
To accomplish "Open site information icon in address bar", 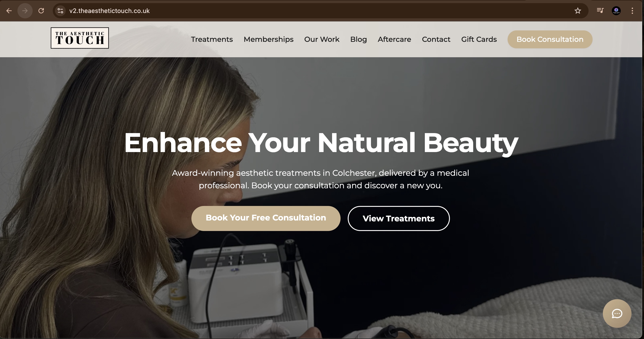I will tap(60, 11).
